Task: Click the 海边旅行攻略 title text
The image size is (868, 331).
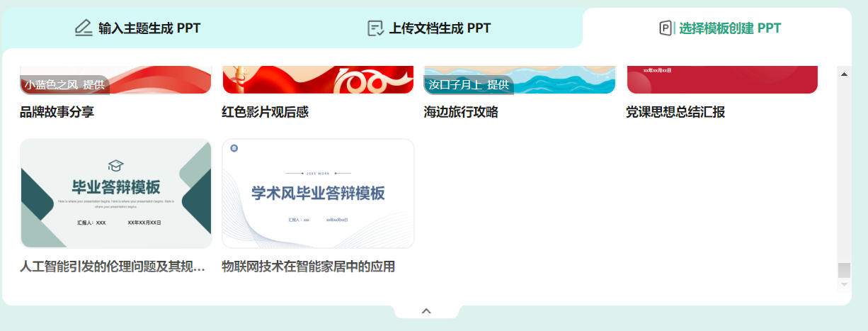Action: click(461, 112)
